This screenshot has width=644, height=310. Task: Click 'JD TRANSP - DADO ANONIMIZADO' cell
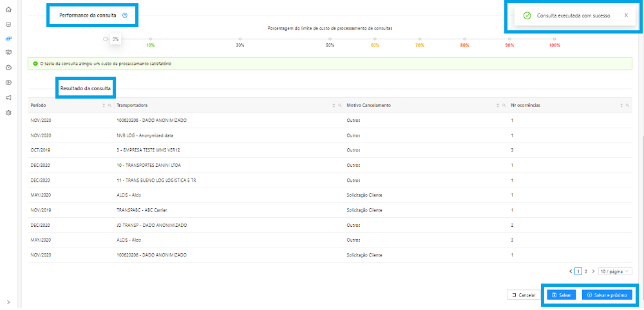tap(152, 226)
